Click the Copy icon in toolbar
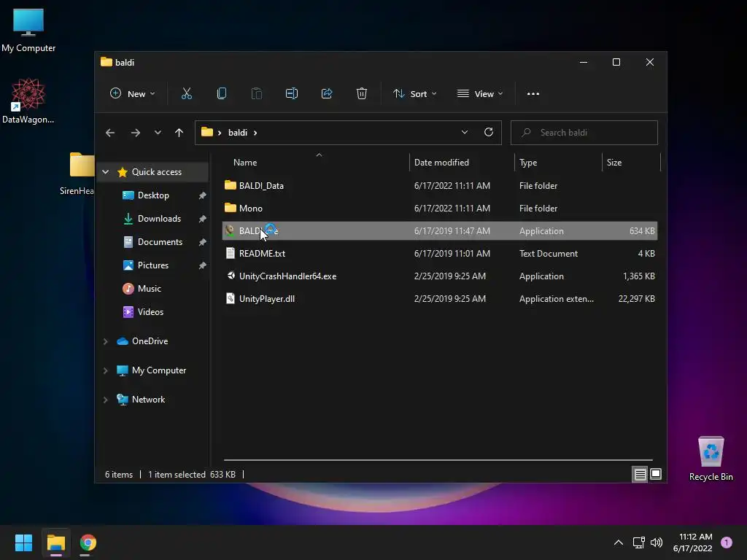Screen dimensions: 747x560 [222, 94]
